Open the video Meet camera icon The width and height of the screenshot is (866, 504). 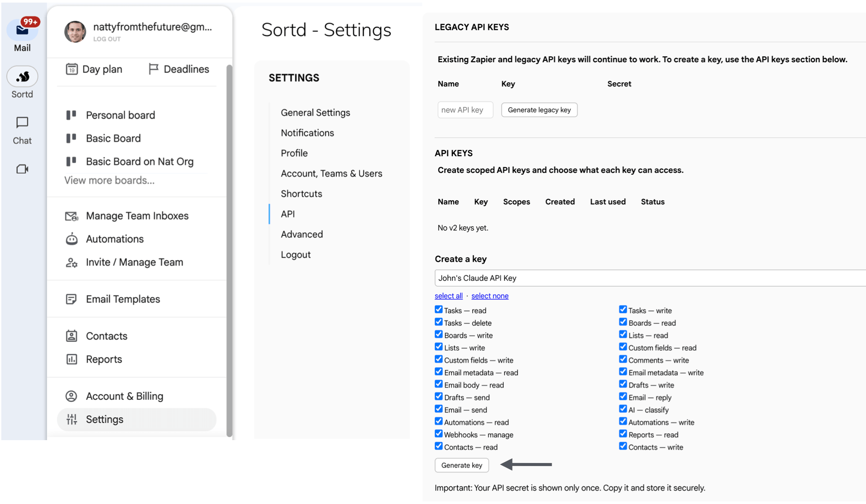click(22, 169)
